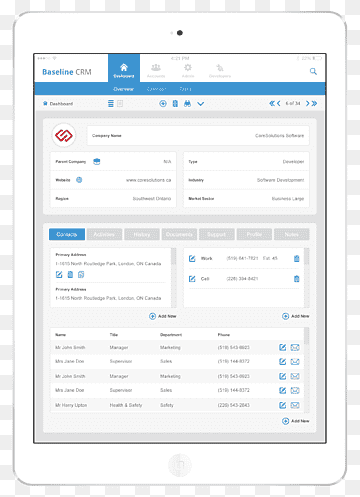360x497 pixels.
Task: Click phone number (226) 543-2843
Action: (x=234, y=405)
